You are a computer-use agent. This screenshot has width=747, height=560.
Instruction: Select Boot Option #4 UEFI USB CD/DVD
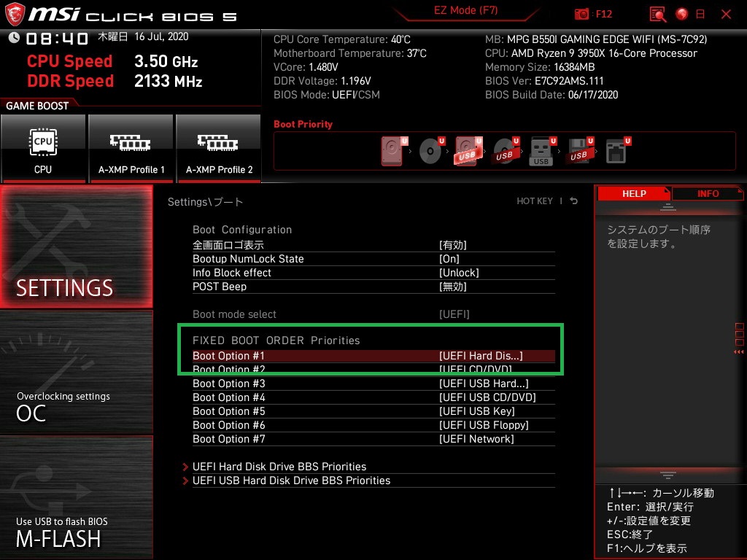coord(373,397)
